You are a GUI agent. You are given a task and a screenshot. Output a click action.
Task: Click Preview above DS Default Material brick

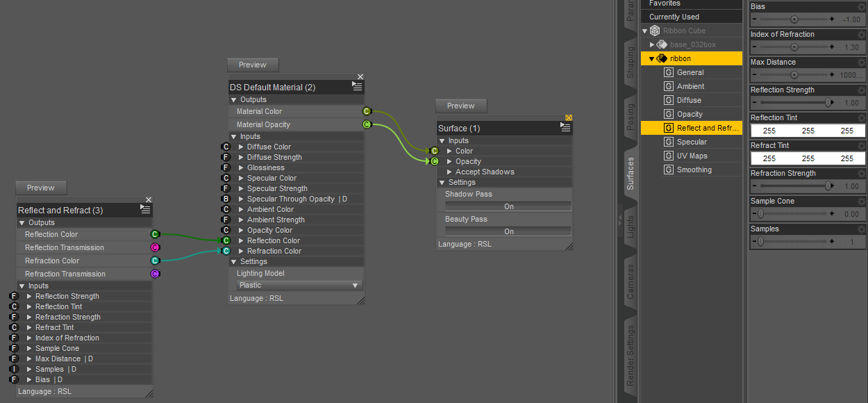pyautogui.click(x=253, y=65)
